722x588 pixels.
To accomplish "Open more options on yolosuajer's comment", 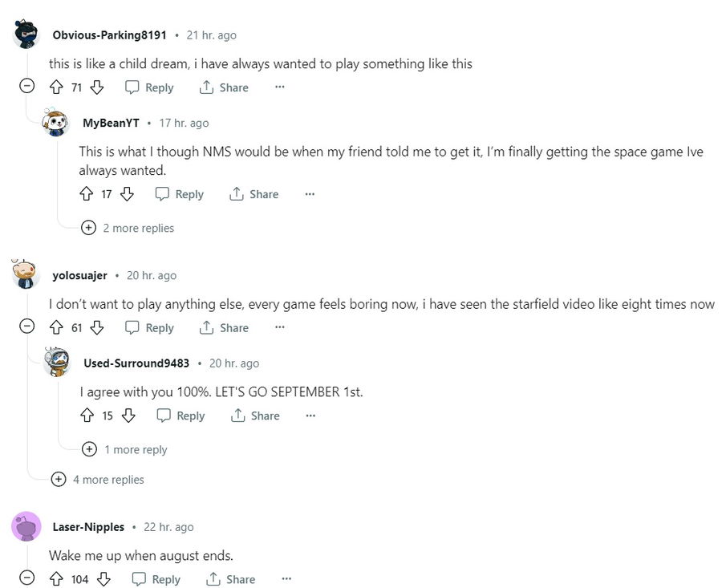I will point(279,327).
